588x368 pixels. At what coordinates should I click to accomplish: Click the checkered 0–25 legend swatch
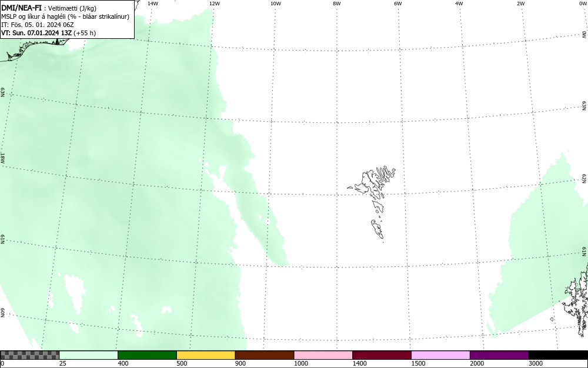(29, 355)
